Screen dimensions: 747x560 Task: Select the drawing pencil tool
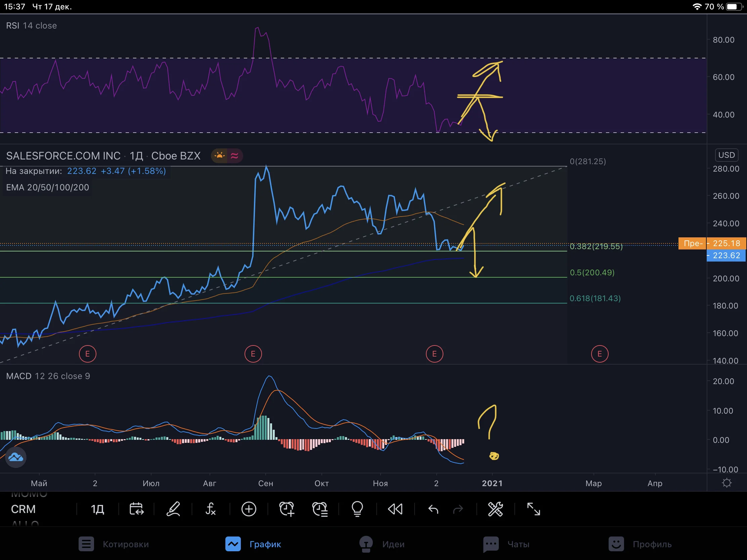coord(173,509)
